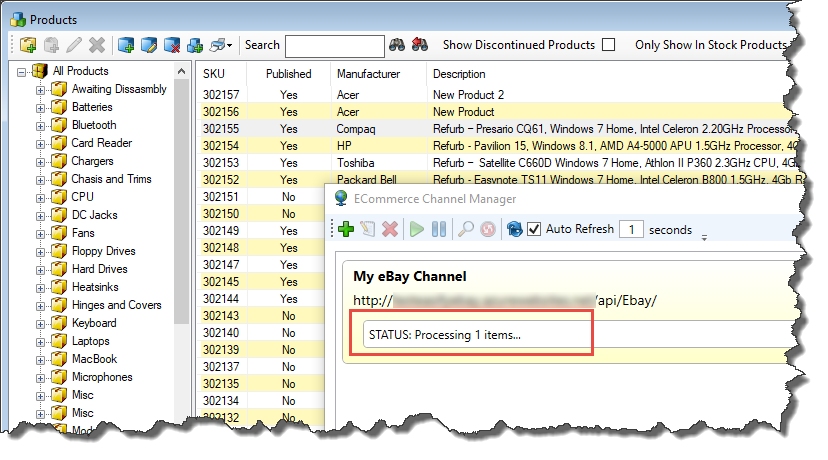Click the edit product icon
This screenshot has width=828, height=460.
coord(149,45)
